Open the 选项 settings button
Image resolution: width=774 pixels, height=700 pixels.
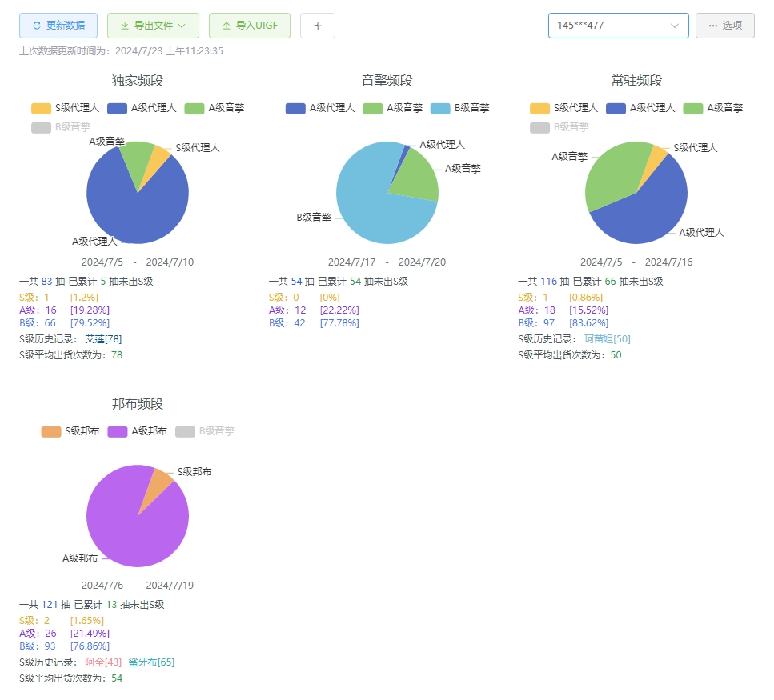tap(724, 26)
